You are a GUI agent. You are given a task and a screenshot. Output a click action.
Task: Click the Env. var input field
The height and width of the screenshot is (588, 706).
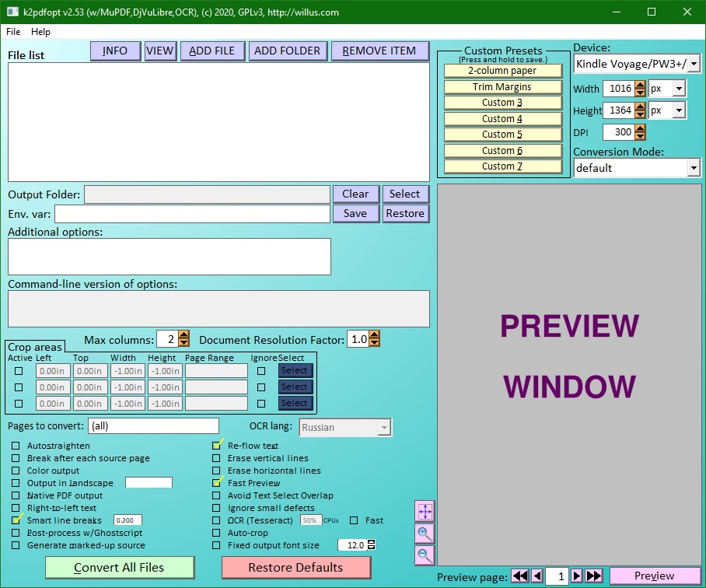click(192, 214)
